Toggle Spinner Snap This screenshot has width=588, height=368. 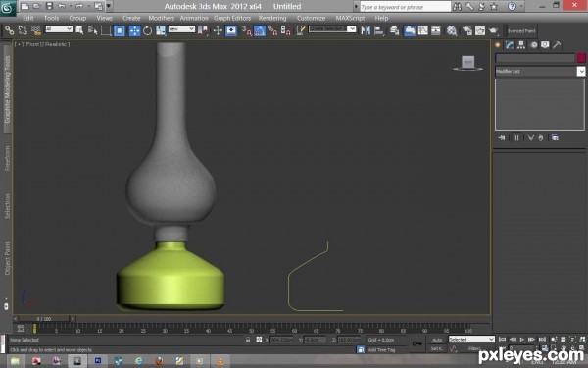click(x=286, y=30)
